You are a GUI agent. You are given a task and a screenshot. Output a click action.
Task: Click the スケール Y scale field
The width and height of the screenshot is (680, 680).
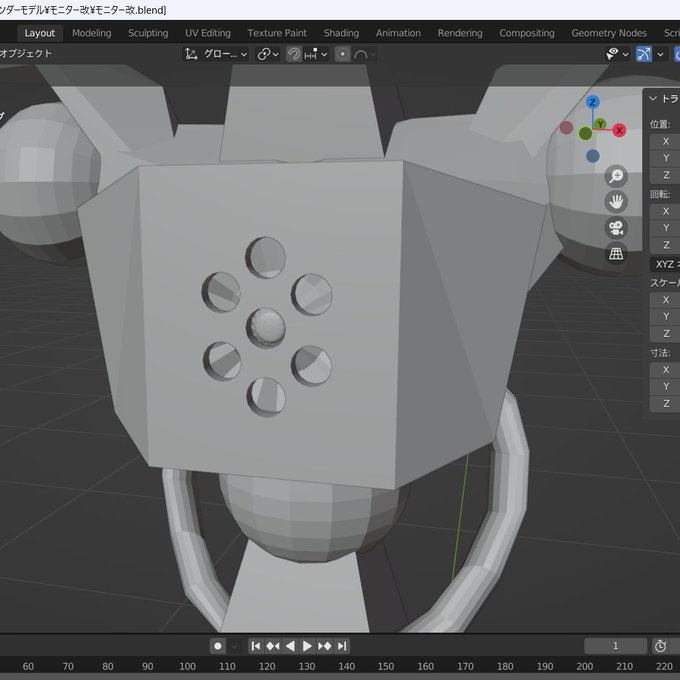665,317
